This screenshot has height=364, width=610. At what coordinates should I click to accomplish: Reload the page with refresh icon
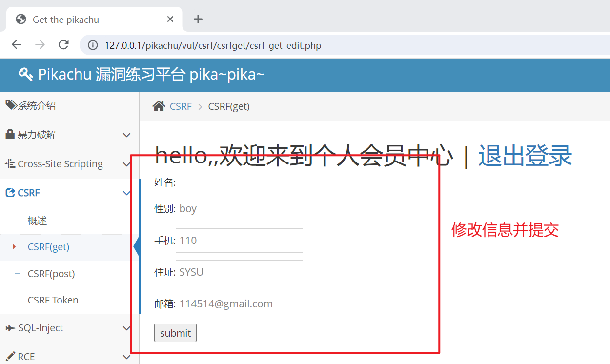(x=63, y=45)
